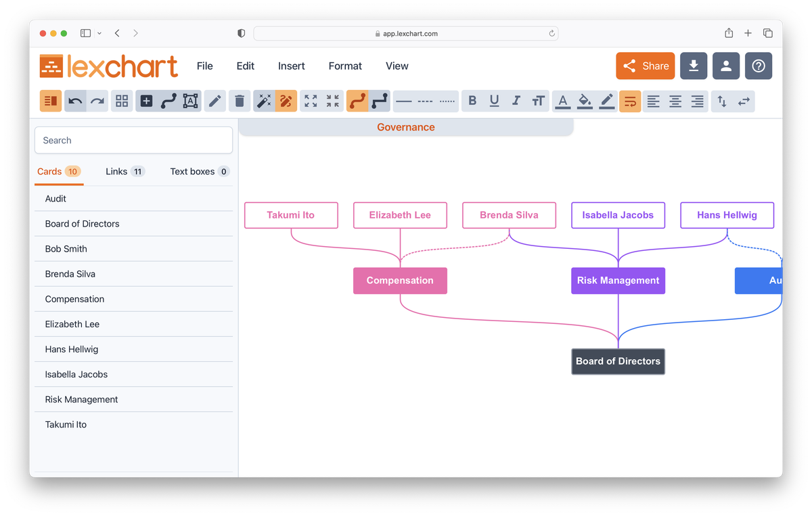Focus the Search field
812x516 pixels.
133,141
